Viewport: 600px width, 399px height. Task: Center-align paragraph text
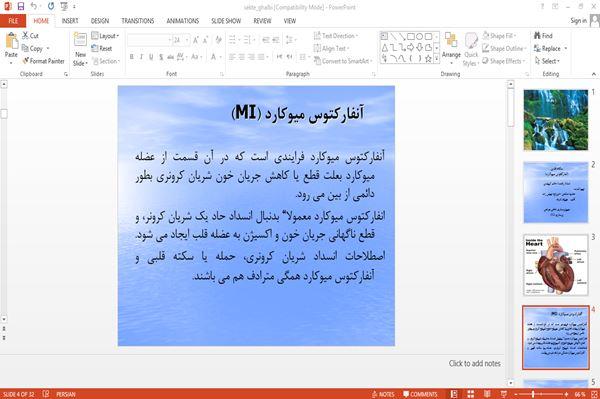(x=241, y=57)
